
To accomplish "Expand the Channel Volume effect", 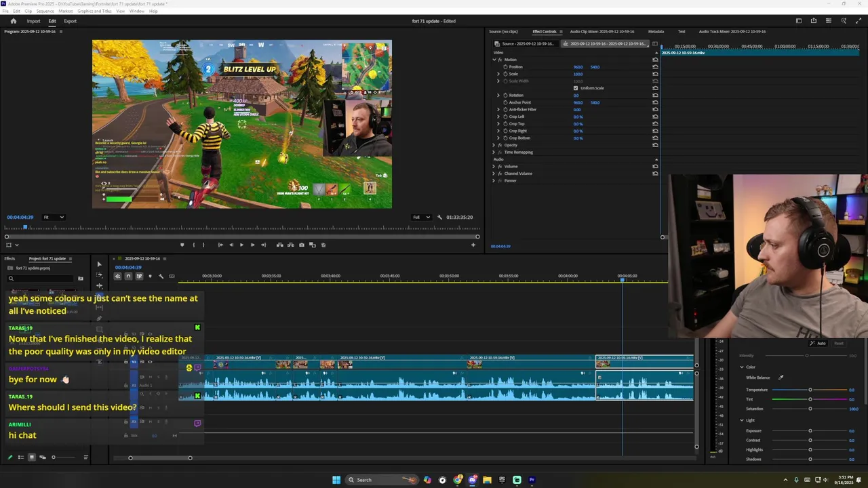I will tap(494, 174).
